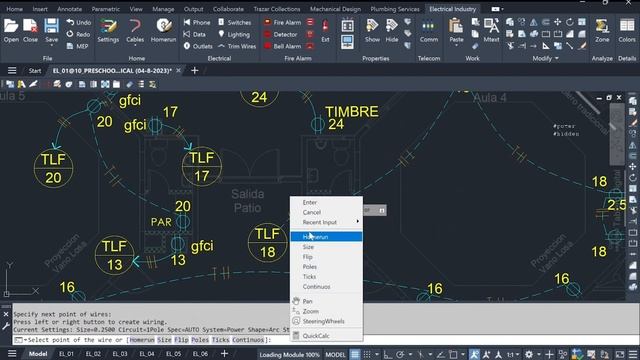The height and width of the screenshot is (360, 640).
Task: Click the command line input field
Action: pos(325,340)
